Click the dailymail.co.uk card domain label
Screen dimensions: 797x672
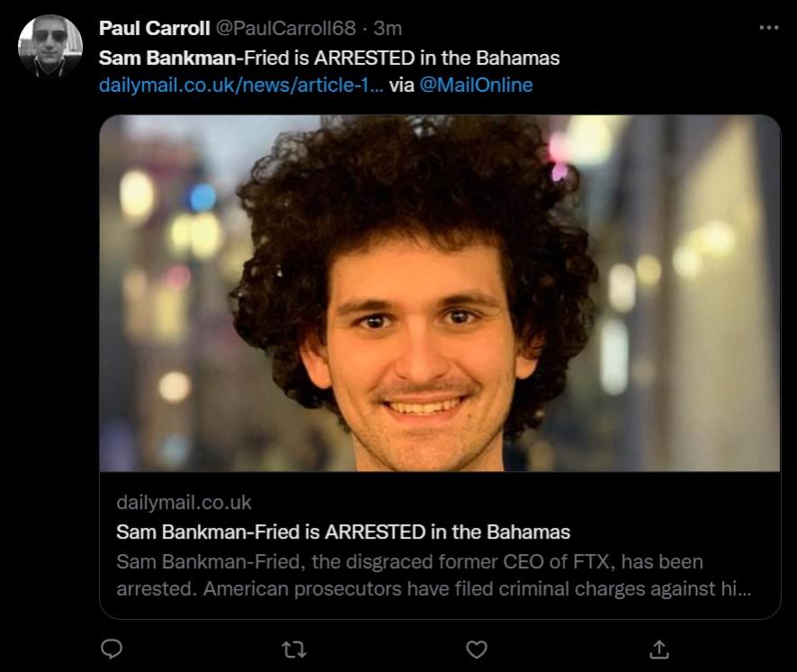(x=184, y=503)
